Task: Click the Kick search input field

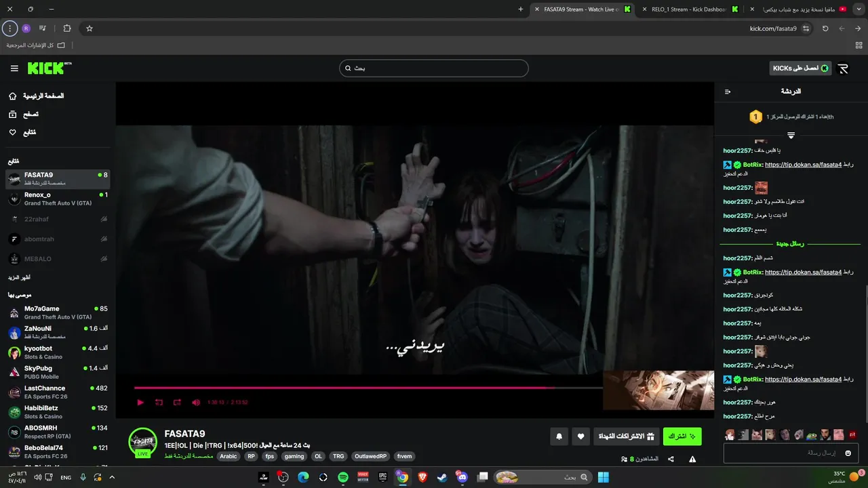Action: click(x=434, y=68)
